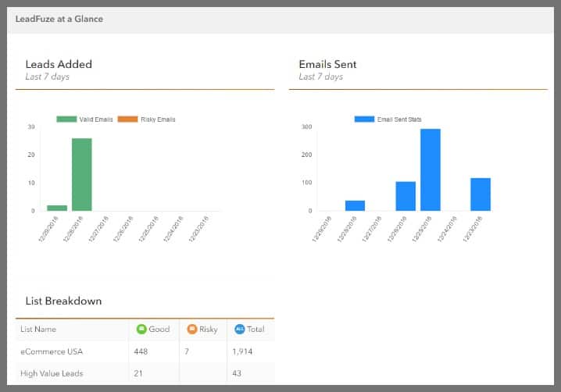
Task: Toggle the Email Sent Stats legend swatch
Action: [x=364, y=119]
